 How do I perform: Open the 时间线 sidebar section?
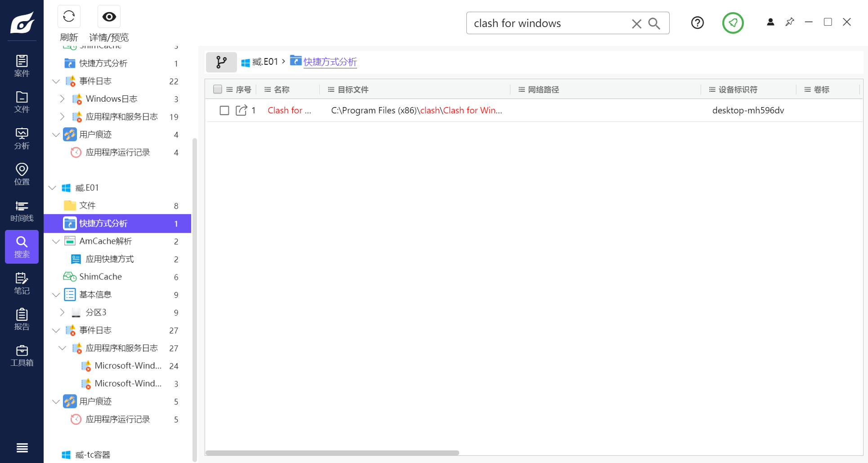tap(22, 211)
